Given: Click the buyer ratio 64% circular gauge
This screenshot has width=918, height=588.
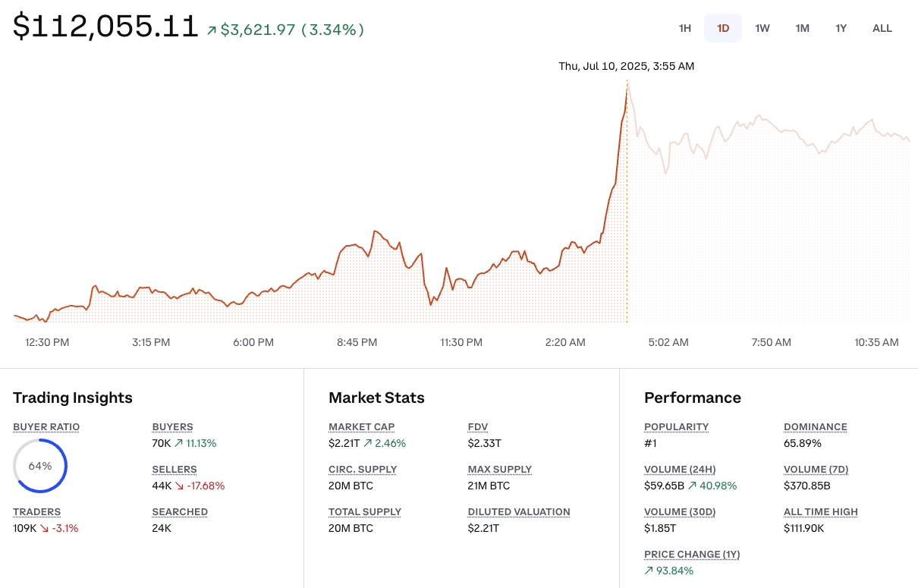Looking at the screenshot, I should 40,466.
